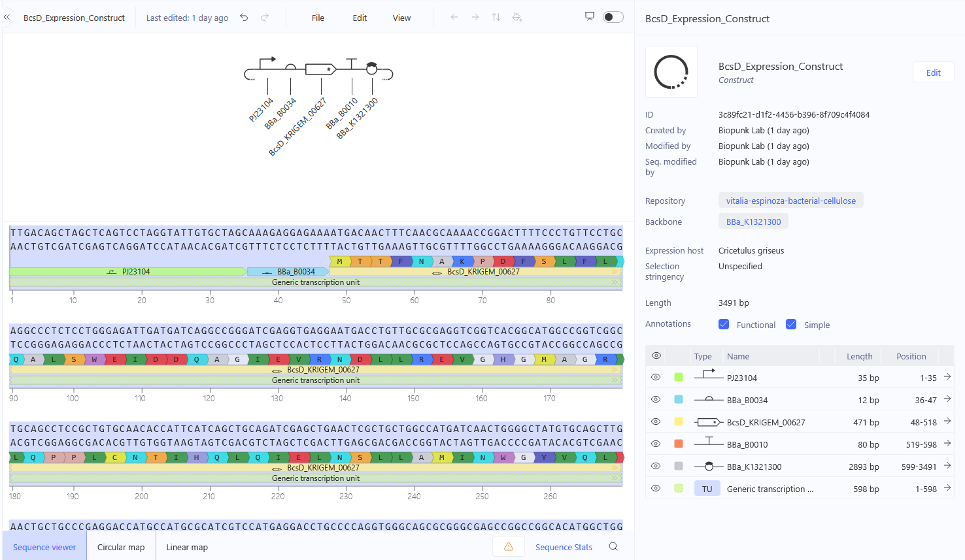Click the search magnifier icon at bottom
The image size is (965, 560).
click(x=613, y=547)
